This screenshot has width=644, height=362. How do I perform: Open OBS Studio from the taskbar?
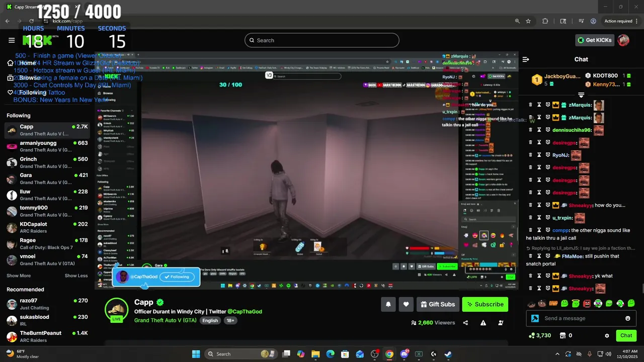tap(374, 354)
